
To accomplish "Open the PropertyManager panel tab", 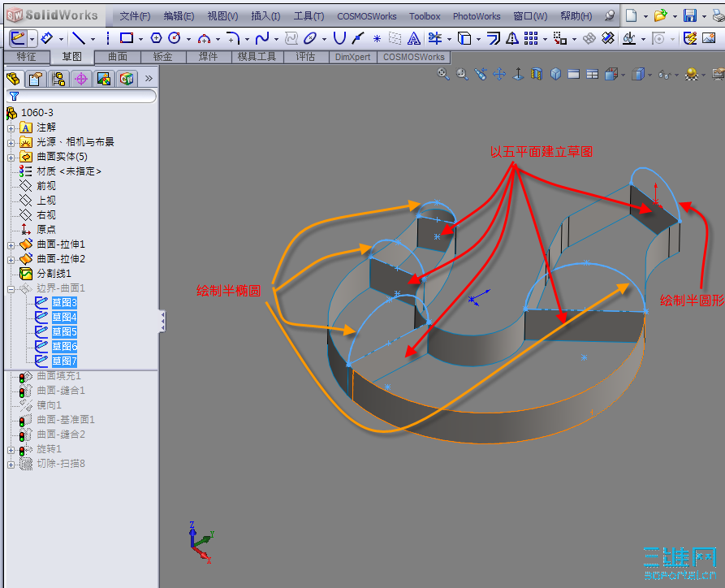I will click(x=36, y=79).
